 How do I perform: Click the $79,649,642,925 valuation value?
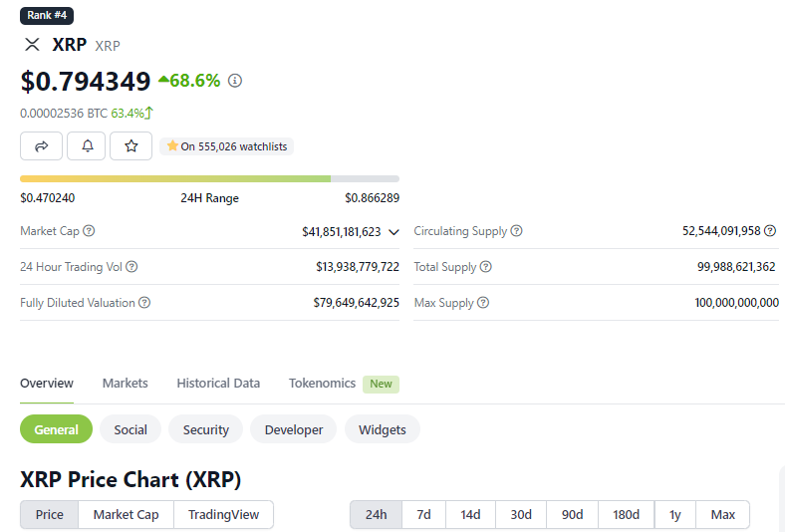pos(357,303)
